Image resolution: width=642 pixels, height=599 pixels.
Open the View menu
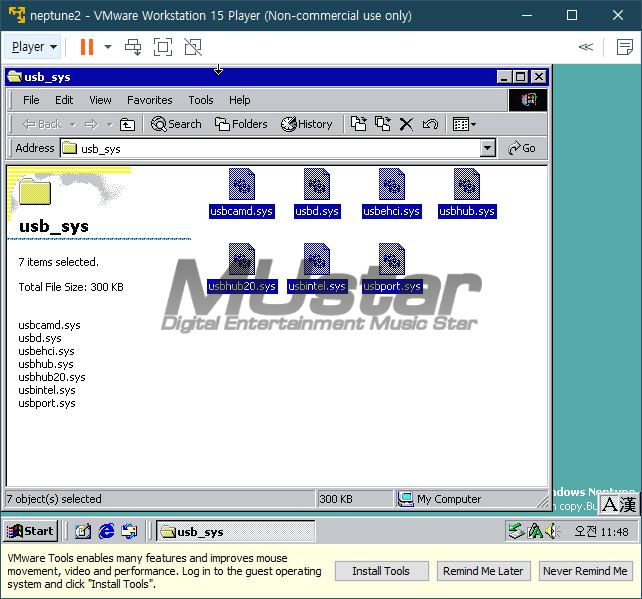coord(100,100)
